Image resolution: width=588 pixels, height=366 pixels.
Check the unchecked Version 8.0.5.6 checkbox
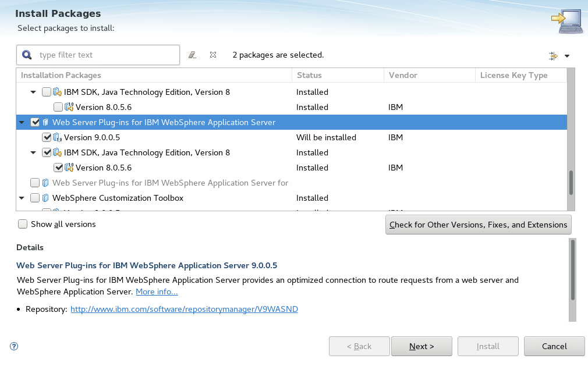[58, 107]
